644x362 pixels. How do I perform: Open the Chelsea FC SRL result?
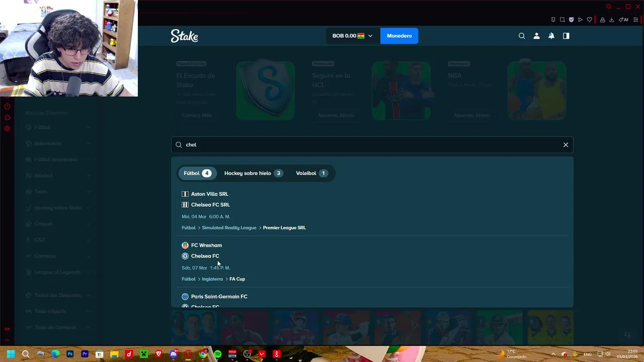(210, 205)
